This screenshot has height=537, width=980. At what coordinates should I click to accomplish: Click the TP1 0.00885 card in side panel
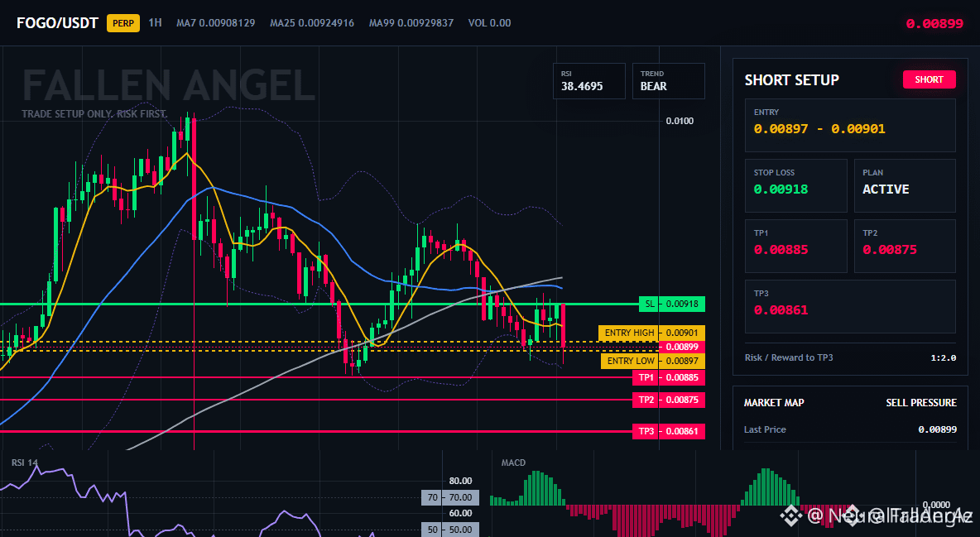coord(795,246)
